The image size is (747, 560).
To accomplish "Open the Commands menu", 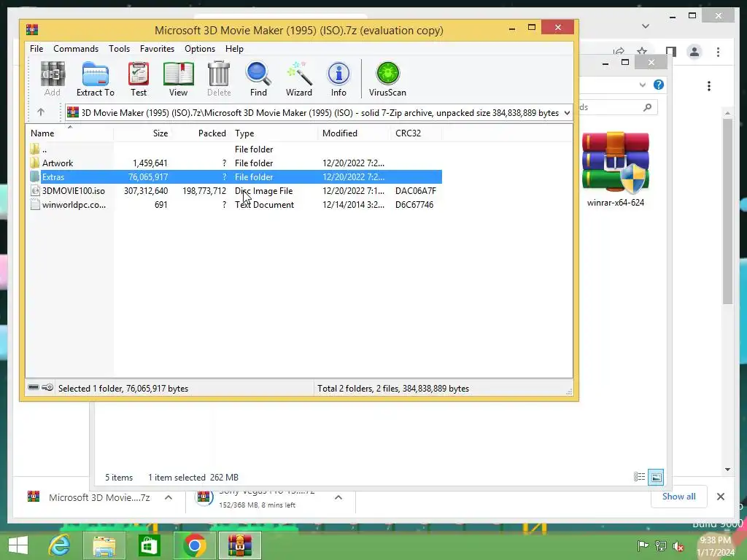I will [x=76, y=49].
